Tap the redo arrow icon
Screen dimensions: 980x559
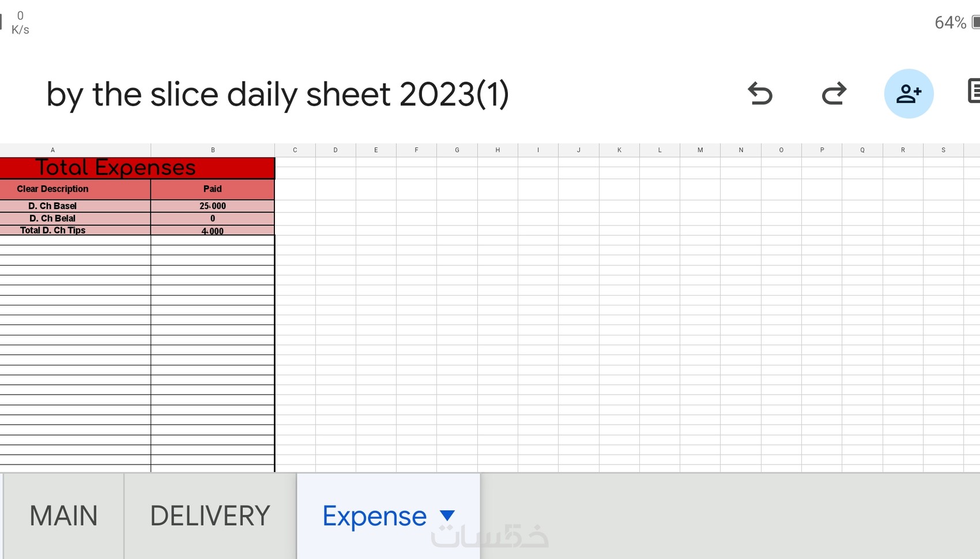tap(834, 93)
